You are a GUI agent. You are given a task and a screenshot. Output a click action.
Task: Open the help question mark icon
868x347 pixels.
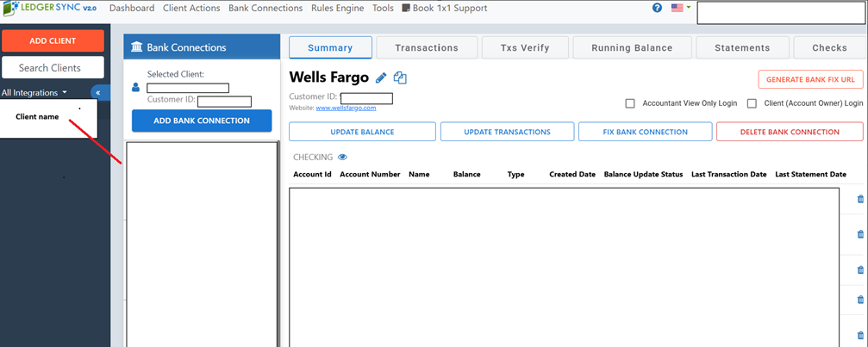point(657,9)
